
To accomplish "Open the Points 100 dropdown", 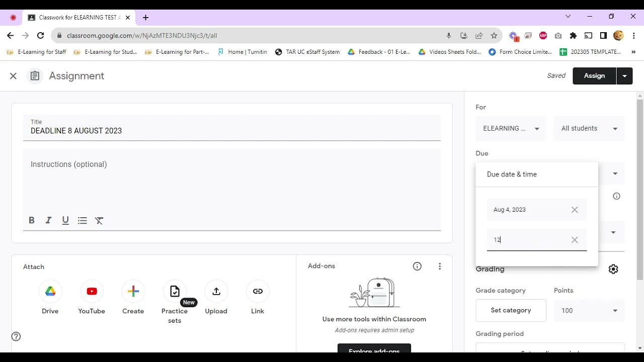I will pos(589,311).
